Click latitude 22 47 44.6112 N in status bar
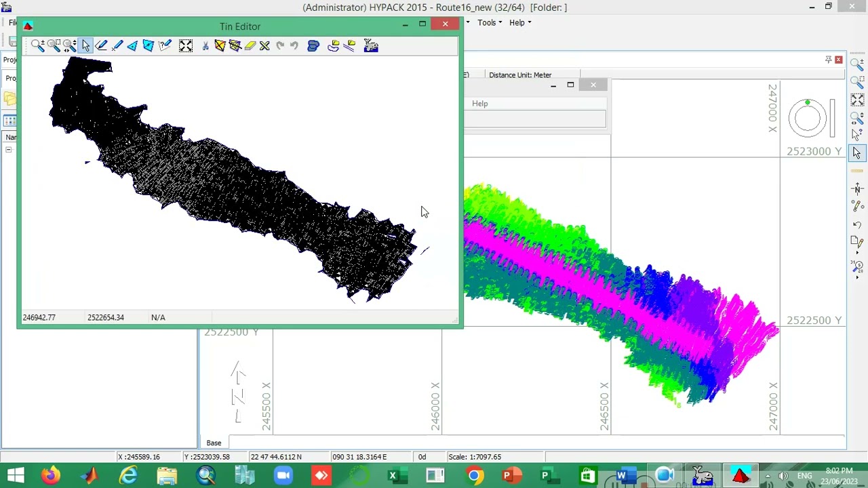Screen dimensions: 868x488 click(x=276, y=457)
